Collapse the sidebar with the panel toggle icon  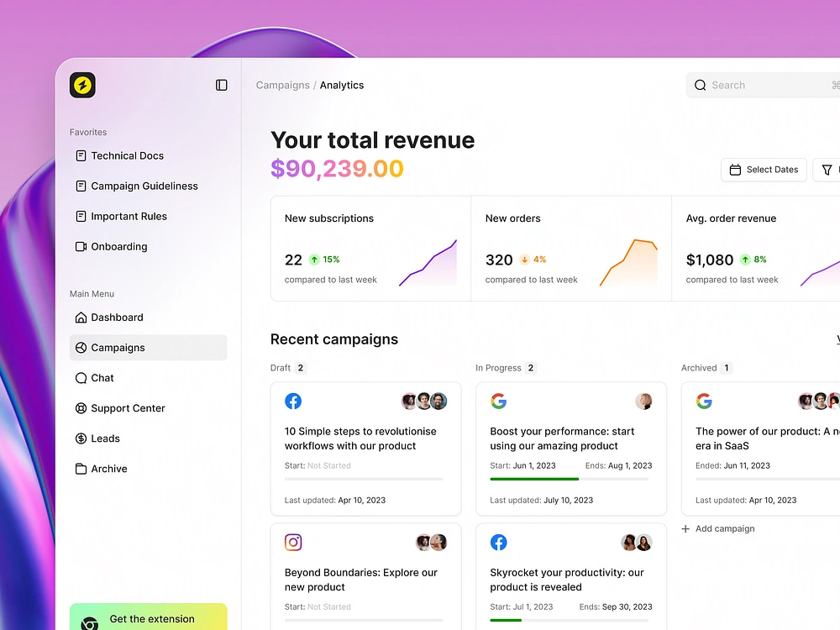[x=221, y=85]
